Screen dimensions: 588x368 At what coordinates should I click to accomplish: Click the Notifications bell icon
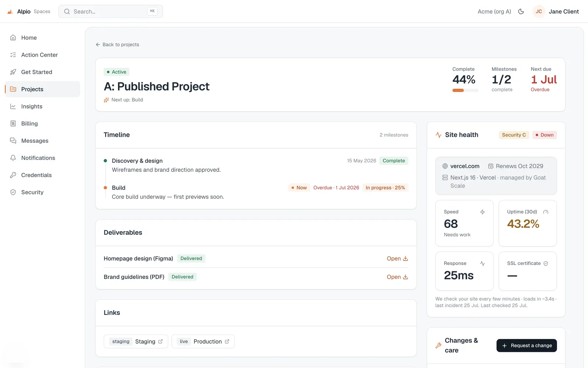click(13, 158)
